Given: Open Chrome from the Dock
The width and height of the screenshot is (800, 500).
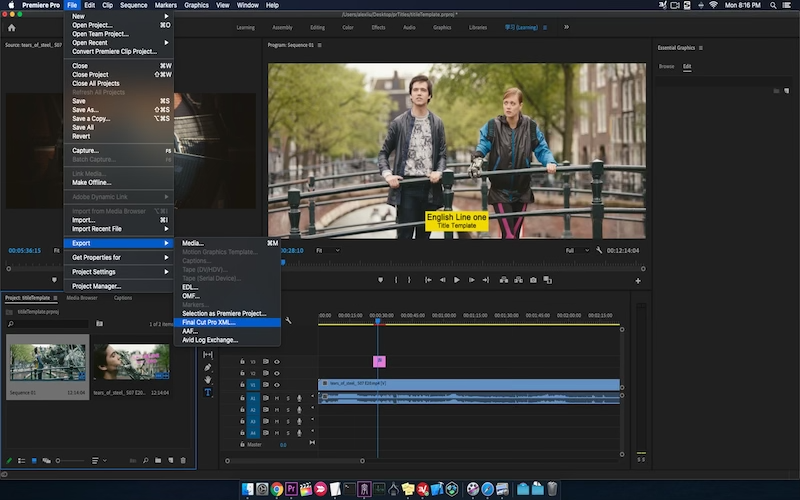Looking at the screenshot, I should (x=277, y=489).
